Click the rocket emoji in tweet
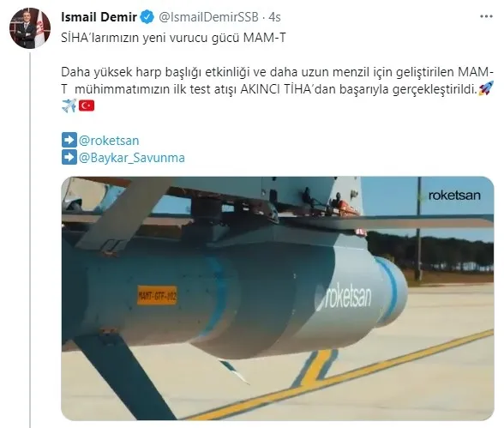The height and width of the screenshot is (428, 504). [486, 88]
